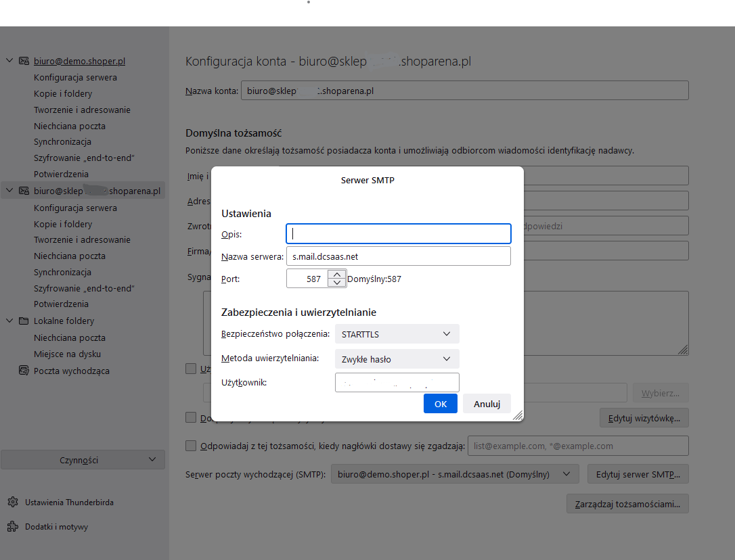Image resolution: width=735 pixels, height=560 pixels.
Task: Increase the port number with the up arrow
Action: click(336, 275)
